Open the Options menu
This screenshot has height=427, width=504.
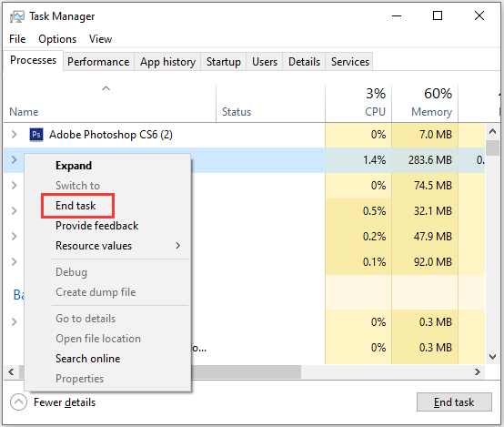(x=57, y=39)
